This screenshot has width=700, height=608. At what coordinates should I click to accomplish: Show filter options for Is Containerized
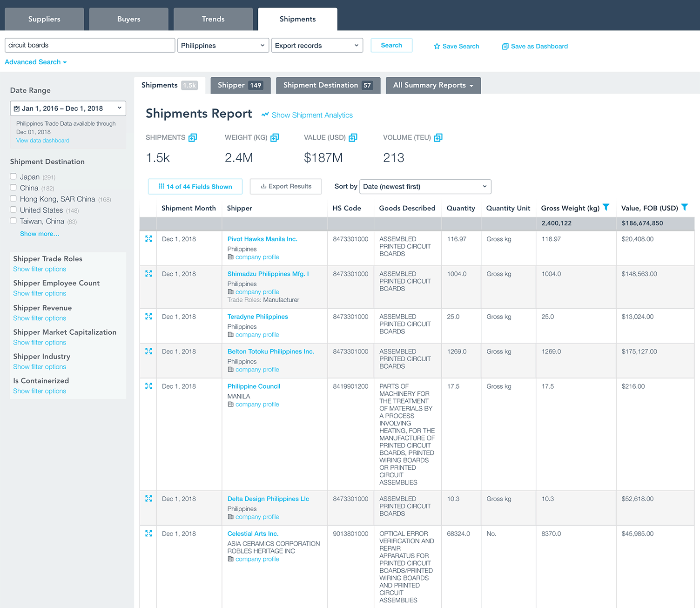coord(40,391)
